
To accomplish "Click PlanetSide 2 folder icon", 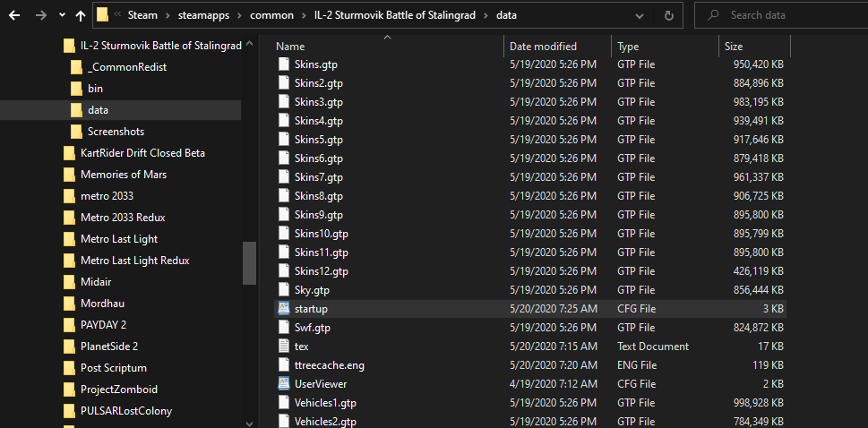I will (69, 347).
